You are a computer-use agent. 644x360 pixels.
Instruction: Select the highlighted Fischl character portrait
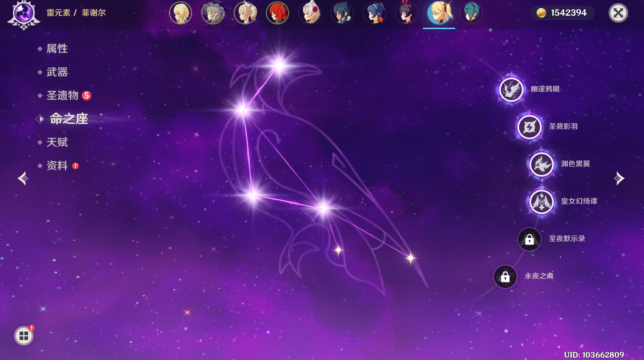[x=439, y=13]
